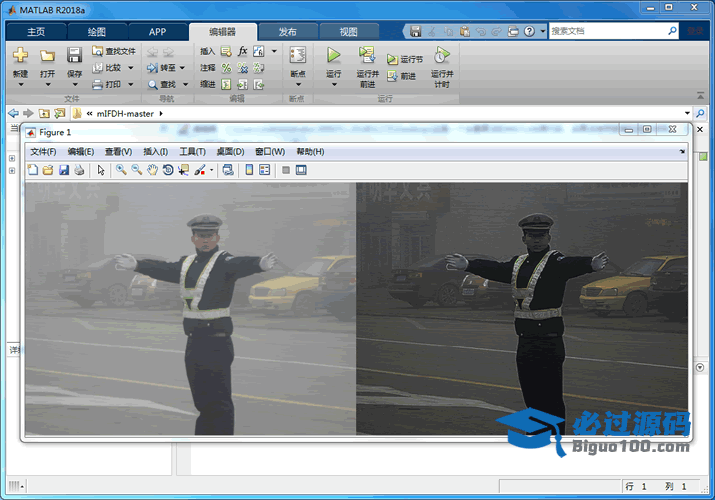Viewport: 715px width, 500px height.
Task: Open Figure 1 编辑(E) menu
Action: (x=81, y=152)
